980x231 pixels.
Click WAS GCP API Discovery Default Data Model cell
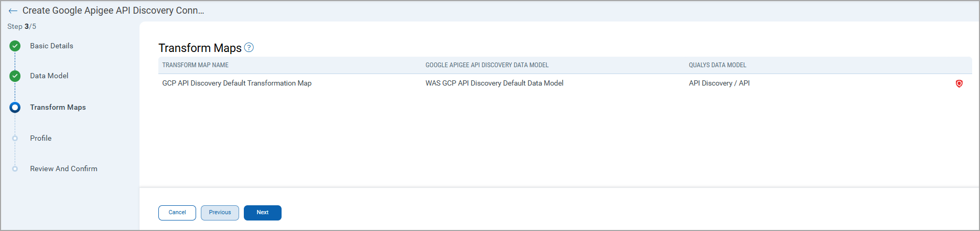(494, 83)
